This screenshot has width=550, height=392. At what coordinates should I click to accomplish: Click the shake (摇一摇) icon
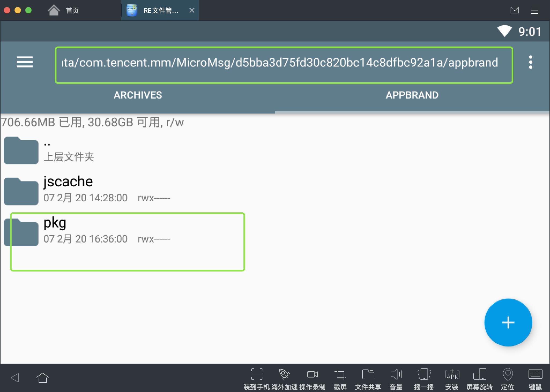[x=424, y=374]
